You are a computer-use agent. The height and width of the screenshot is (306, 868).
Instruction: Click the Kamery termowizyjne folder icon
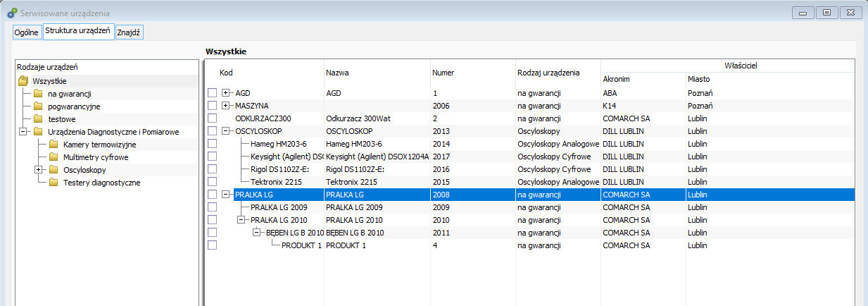click(54, 145)
